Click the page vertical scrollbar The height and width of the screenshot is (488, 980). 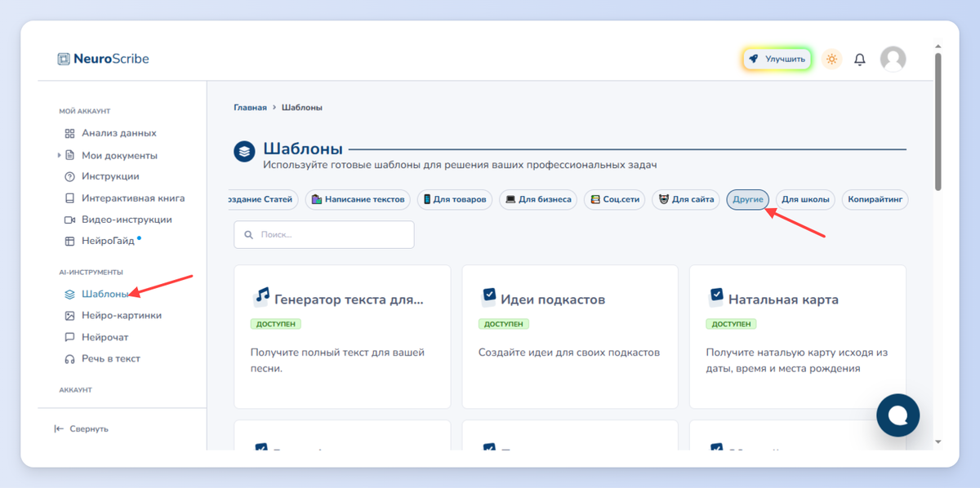pos(938,122)
